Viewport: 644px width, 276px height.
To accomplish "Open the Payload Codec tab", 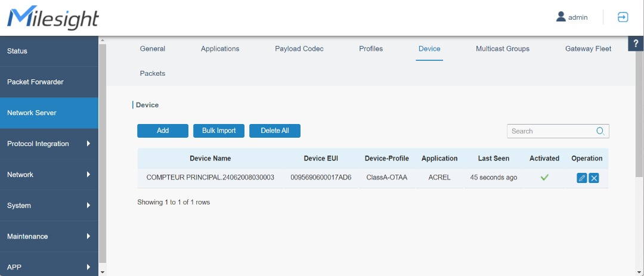I will click(299, 49).
